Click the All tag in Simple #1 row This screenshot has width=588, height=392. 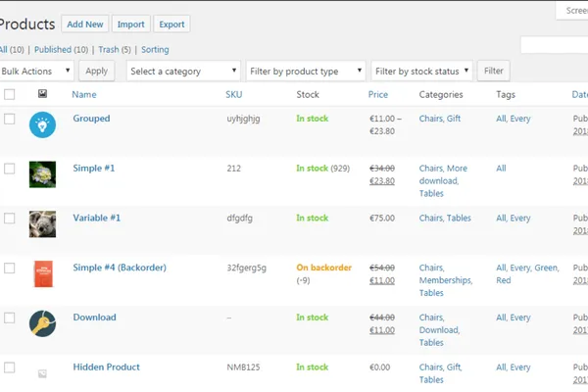501,169
